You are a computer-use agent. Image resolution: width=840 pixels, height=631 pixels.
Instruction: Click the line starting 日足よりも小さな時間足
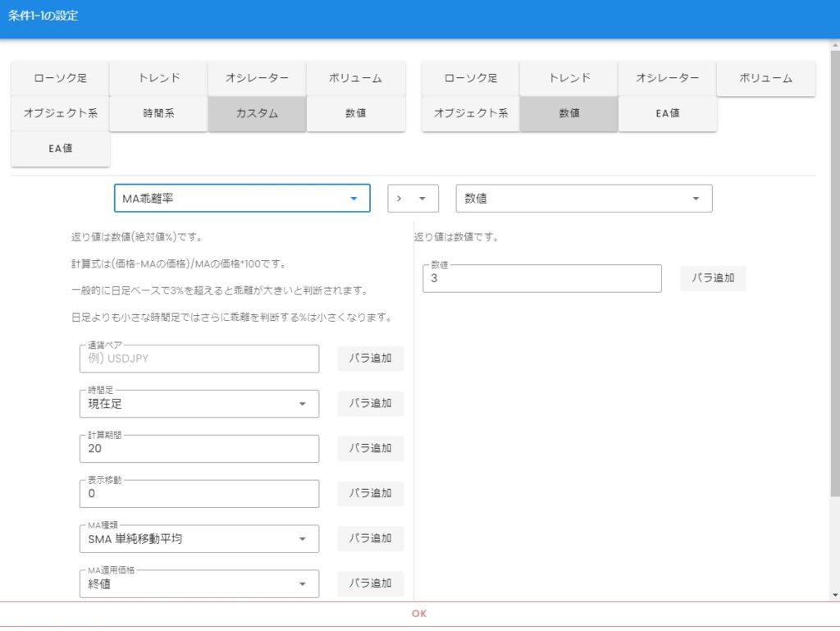click(x=232, y=317)
